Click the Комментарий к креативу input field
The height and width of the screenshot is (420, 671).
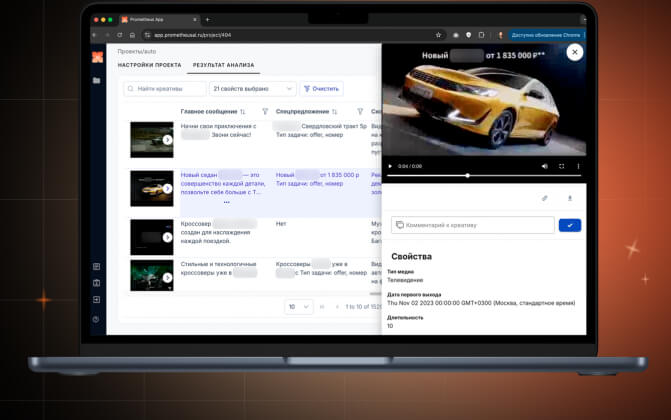472,225
